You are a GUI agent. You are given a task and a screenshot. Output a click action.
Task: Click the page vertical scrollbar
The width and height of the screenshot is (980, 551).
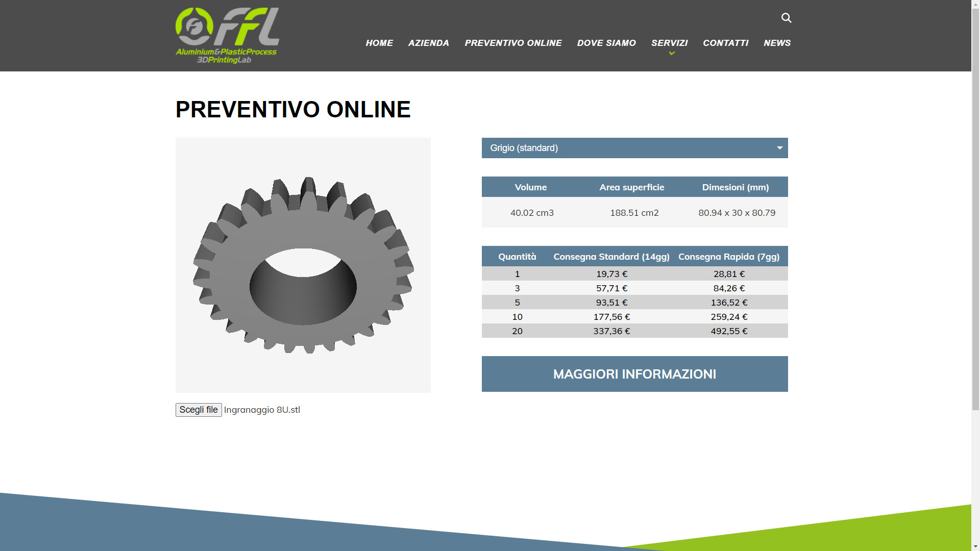tap(975, 204)
